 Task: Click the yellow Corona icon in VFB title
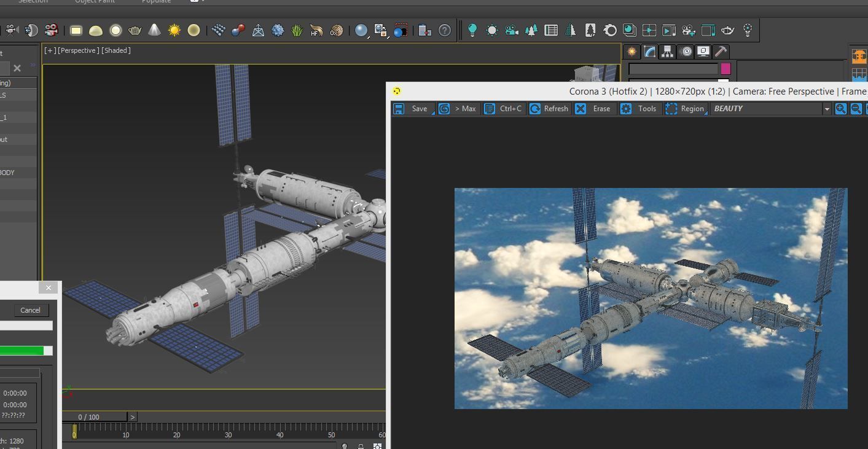tap(397, 92)
